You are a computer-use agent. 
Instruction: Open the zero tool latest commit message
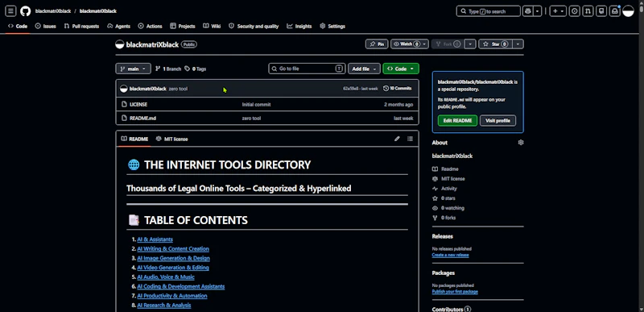(x=178, y=89)
